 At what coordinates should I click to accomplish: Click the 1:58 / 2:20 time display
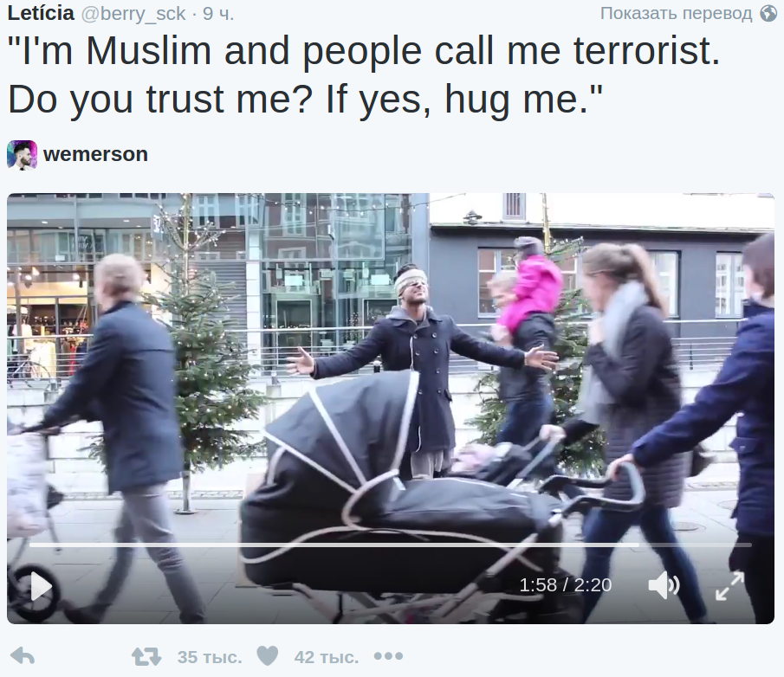point(566,585)
